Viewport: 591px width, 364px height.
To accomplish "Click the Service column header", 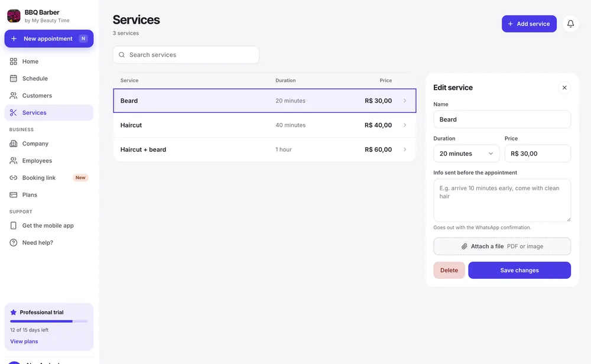I will [x=129, y=80].
